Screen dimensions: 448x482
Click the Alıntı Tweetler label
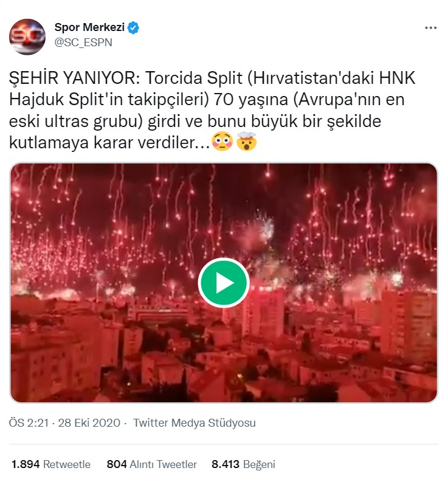tap(163, 464)
